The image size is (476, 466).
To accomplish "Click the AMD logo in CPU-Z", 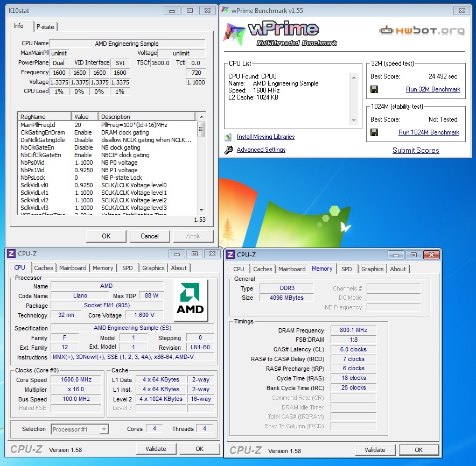I will tap(190, 299).
